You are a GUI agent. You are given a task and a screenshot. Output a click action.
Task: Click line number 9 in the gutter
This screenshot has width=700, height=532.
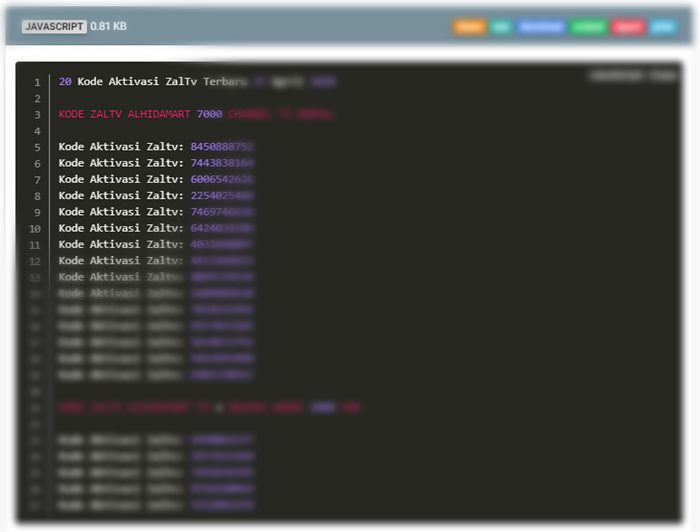(37, 213)
